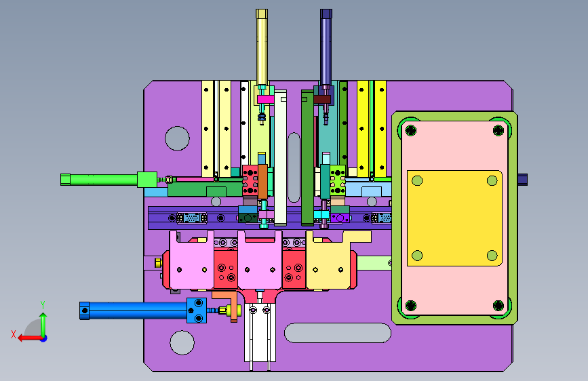Select the yellow bolt head left of red assembly

158,263
